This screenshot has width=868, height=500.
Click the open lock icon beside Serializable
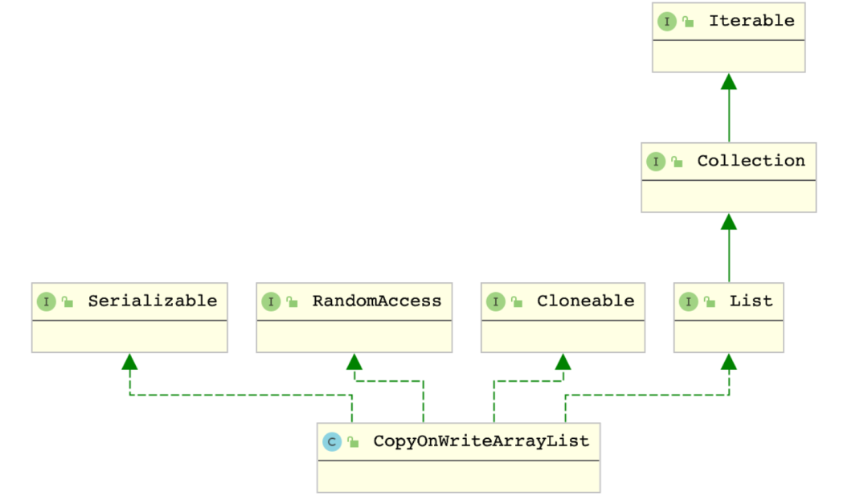click(68, 302)
